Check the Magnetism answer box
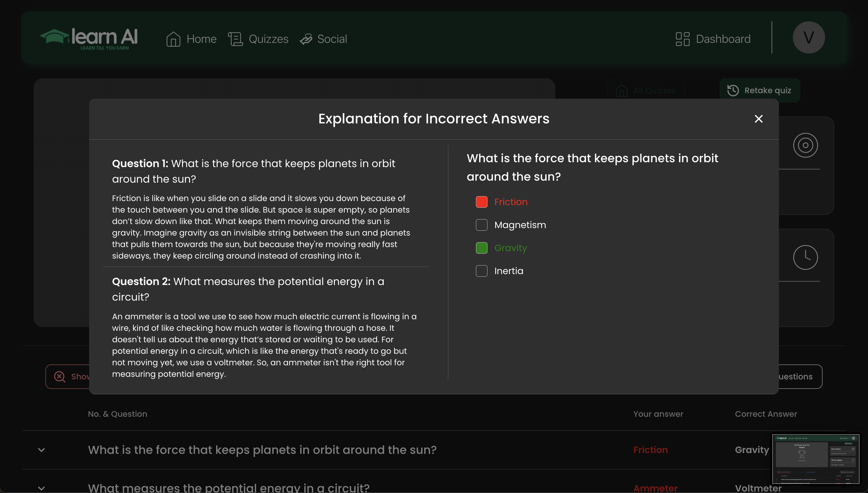The width and height of the screenshot is (868, 493). 481,225
